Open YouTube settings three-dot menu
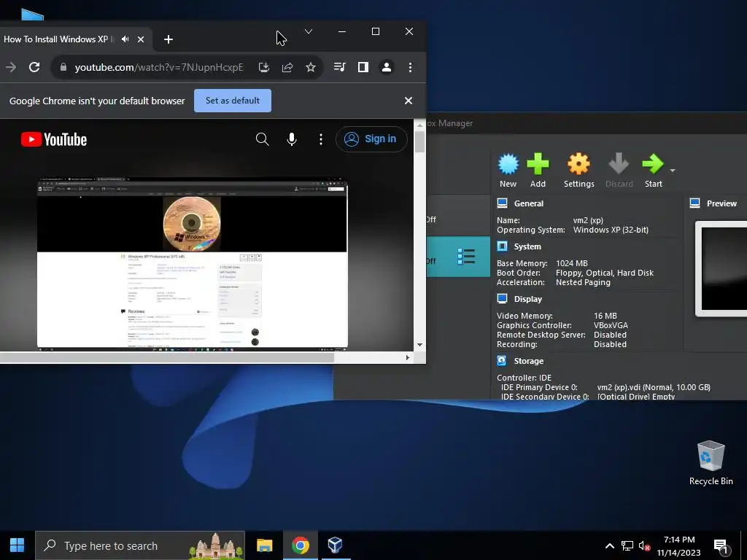This screenshot has height=560, width=747. [321, 139]
